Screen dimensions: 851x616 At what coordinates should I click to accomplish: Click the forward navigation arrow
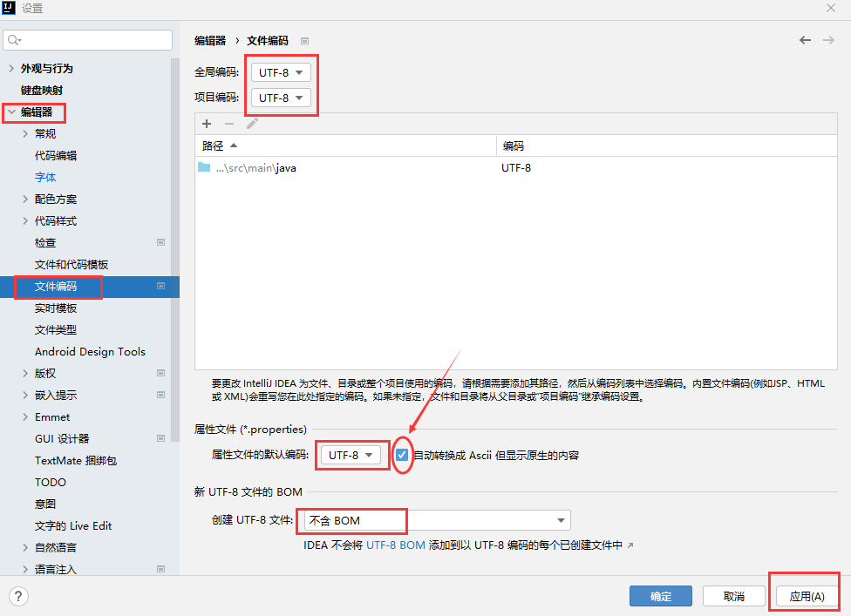pos(827,40)
